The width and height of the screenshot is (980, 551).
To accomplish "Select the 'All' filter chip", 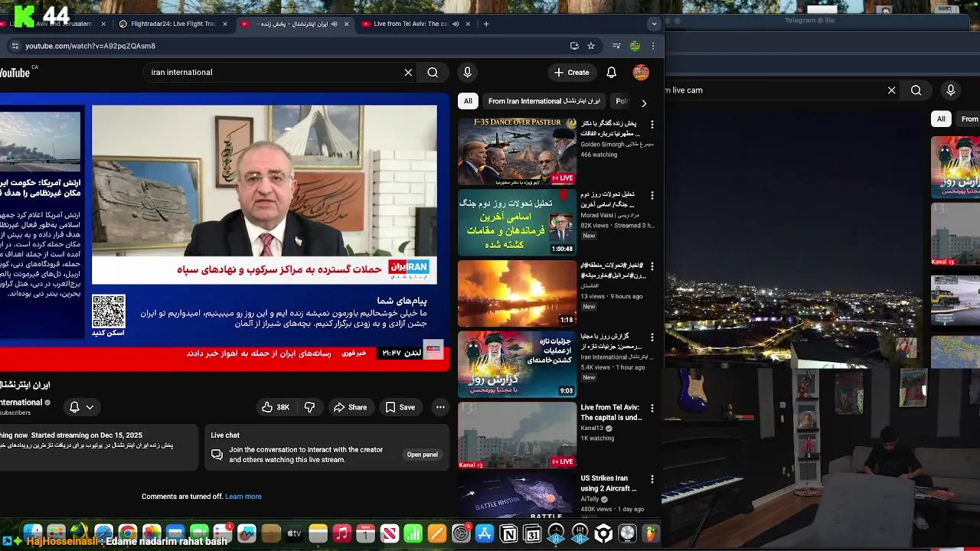I will pos(468,101).
